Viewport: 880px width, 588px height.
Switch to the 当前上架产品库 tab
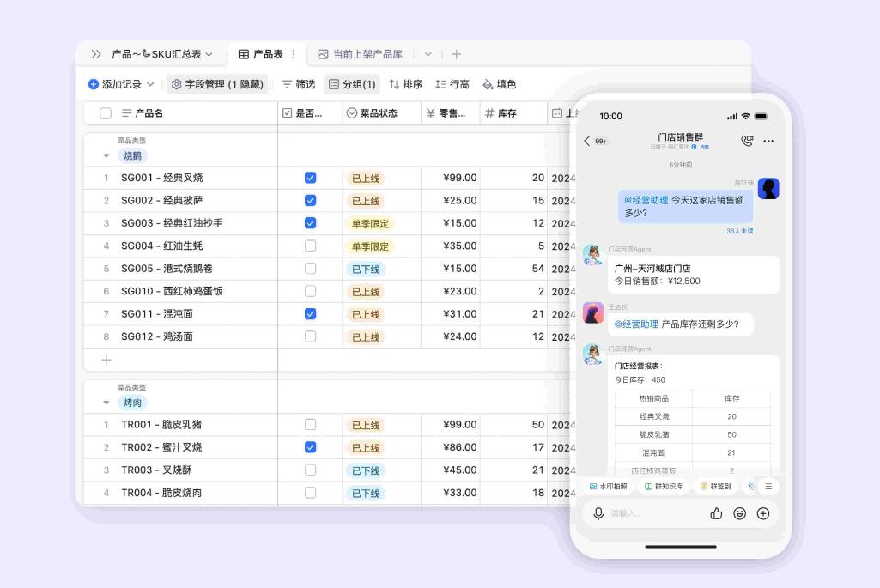(360, 54)
